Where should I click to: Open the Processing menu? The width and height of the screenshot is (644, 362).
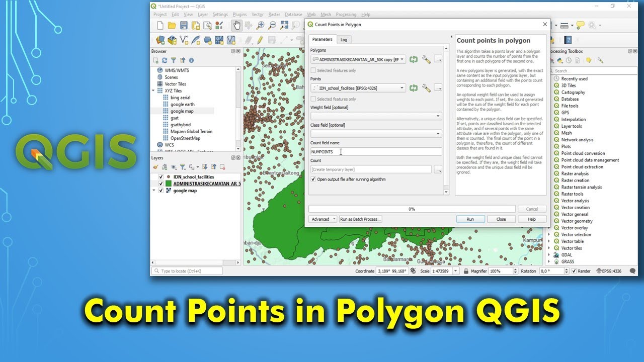[x=346, y=15]
